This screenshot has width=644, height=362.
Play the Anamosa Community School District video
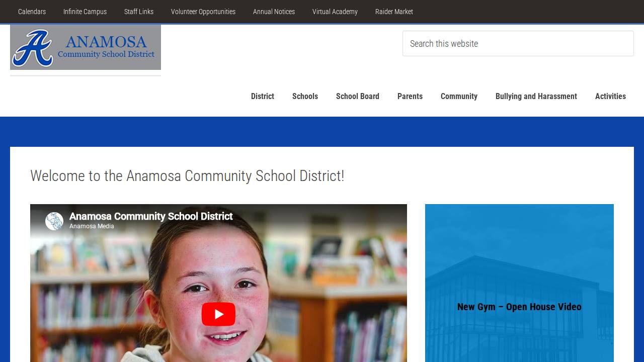click(218, 314)
